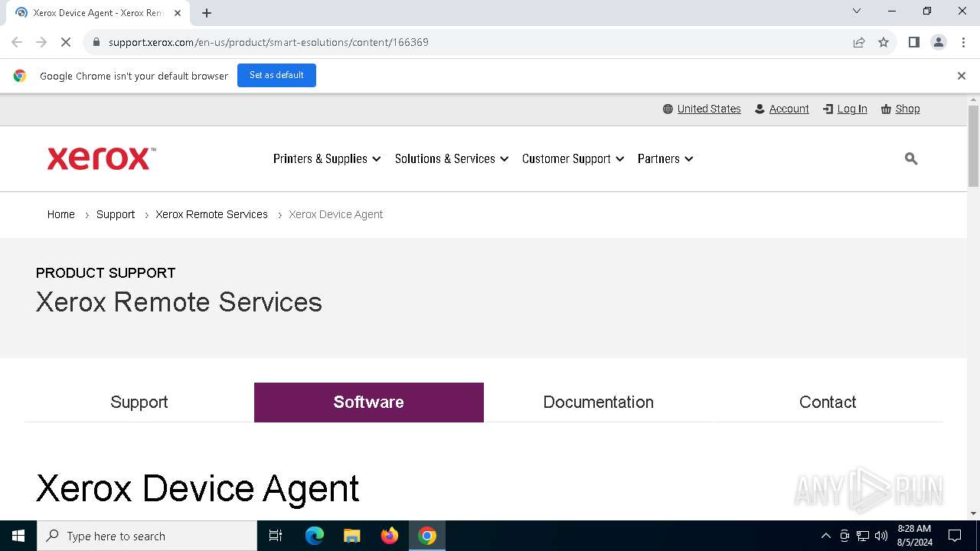Open the notification center icon
The width and height of the screenshot is (980, 551).
955,536
